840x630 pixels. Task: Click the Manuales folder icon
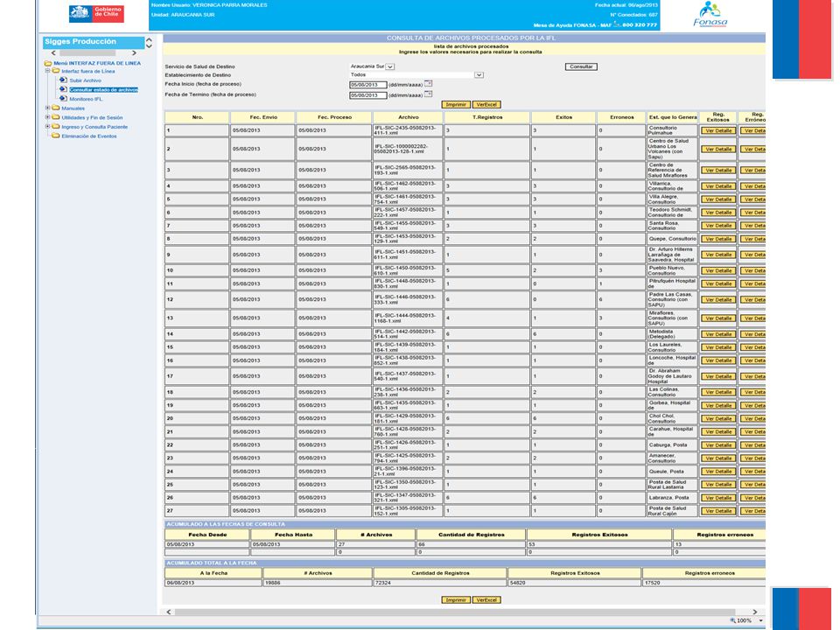pos(56,108)
